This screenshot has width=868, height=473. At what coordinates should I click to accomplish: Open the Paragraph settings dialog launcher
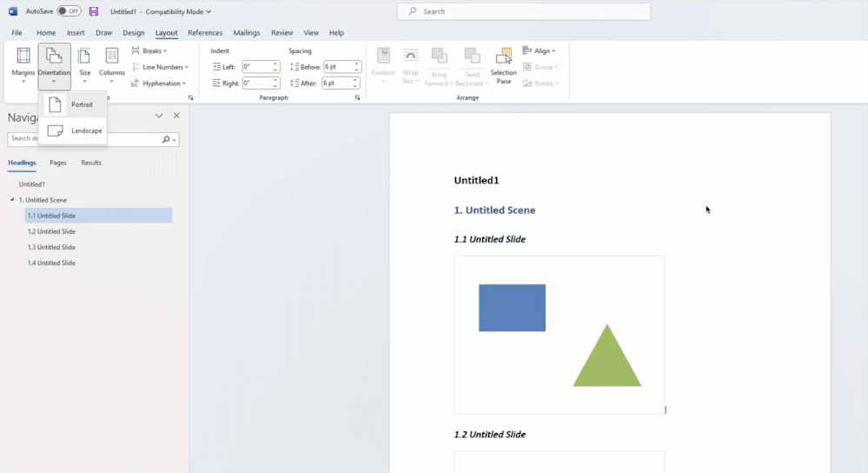357,97
